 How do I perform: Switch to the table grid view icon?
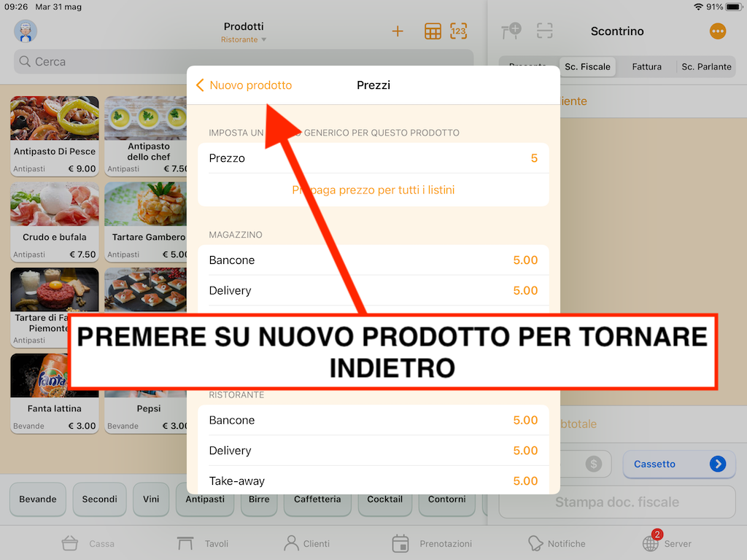pyautogui.click(x=433, y=31)
